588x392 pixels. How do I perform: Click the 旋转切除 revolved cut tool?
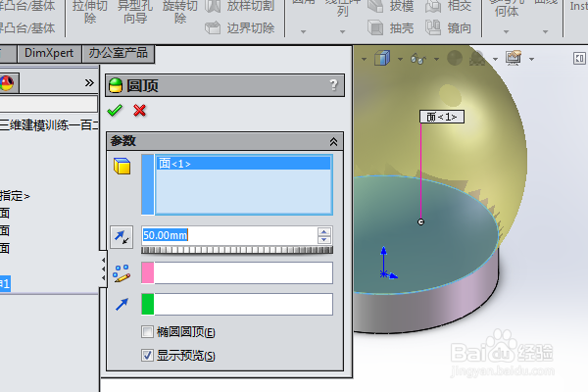pos(180,11)
